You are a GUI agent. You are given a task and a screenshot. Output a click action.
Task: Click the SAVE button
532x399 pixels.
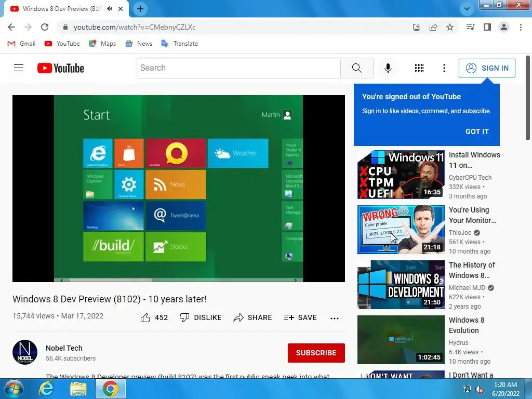coord(300,317)
